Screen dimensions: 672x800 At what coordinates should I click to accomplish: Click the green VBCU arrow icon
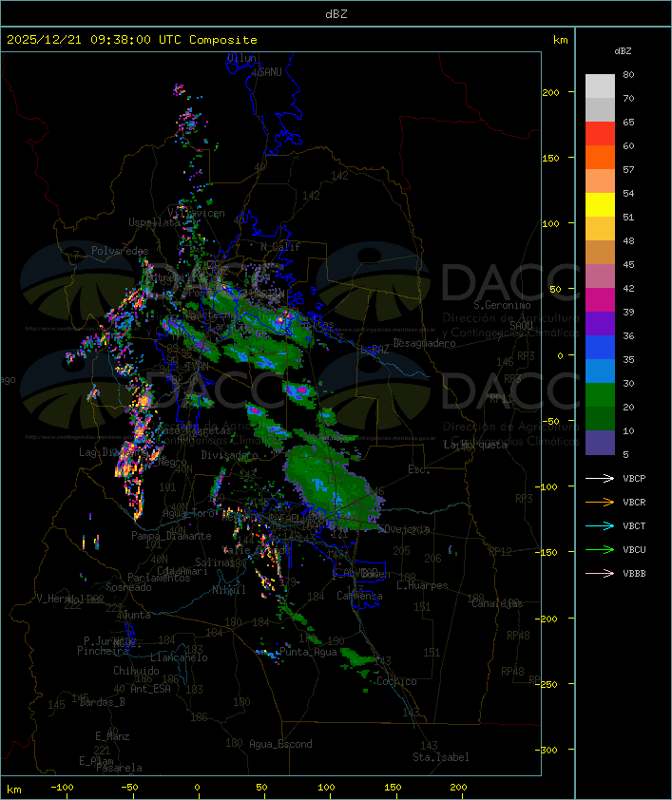coord(600,549)
